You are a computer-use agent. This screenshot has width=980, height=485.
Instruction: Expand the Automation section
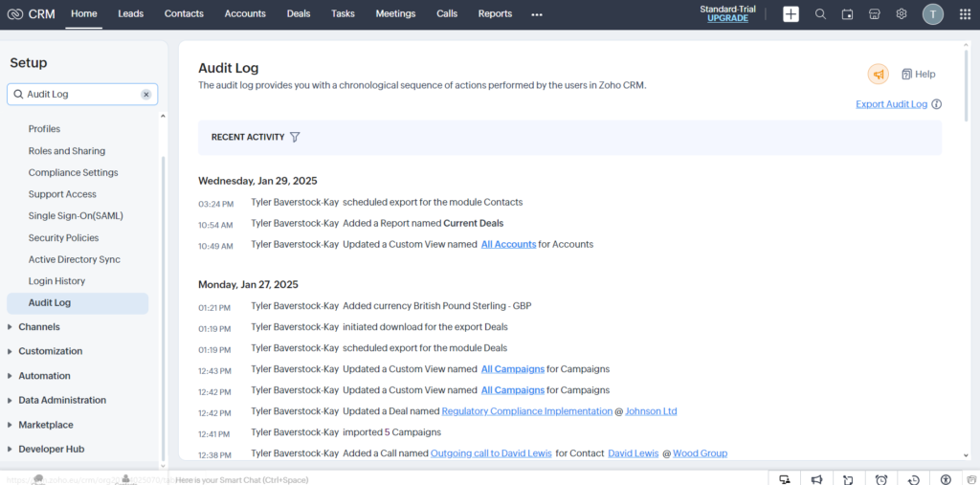10,376
